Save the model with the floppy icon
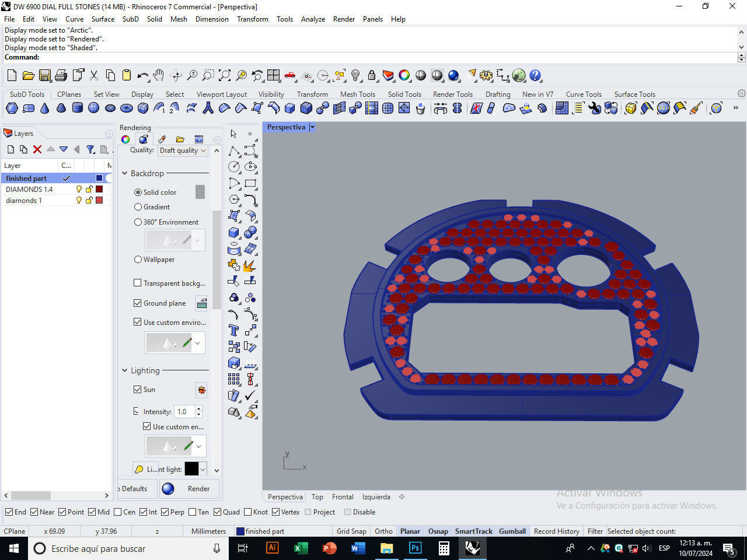Viewport: 747px width, 560px height. [x=45, y=75]
